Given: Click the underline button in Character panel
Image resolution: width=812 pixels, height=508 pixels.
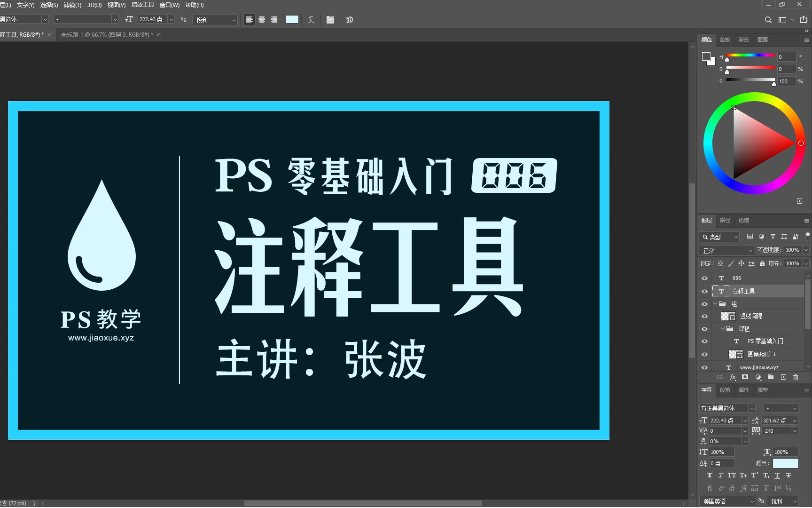Looking at the screenshot, I should click(x=777, y=475).
